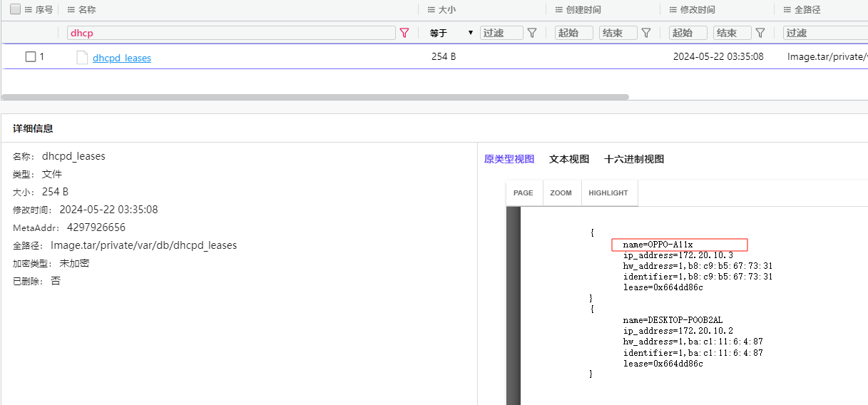Click the filter funnel icon next to dhcp name filter
Viewport: 868px width, 405px height.
coord(404,33)
